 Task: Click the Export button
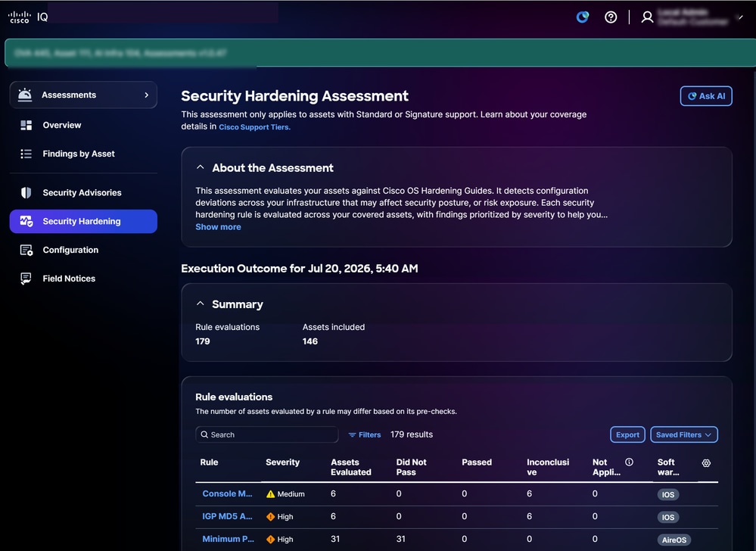pyautogui.click(x=627, y=434)
